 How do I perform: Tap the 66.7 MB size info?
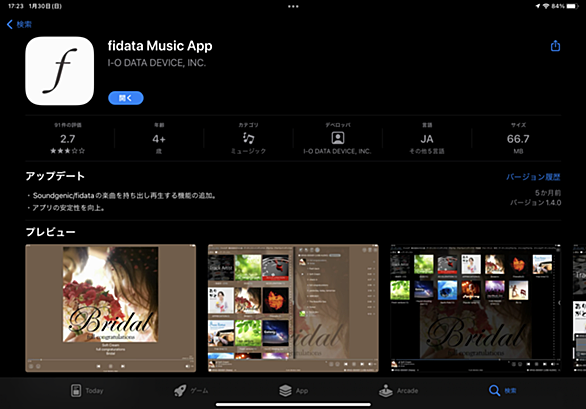(518, 139)
